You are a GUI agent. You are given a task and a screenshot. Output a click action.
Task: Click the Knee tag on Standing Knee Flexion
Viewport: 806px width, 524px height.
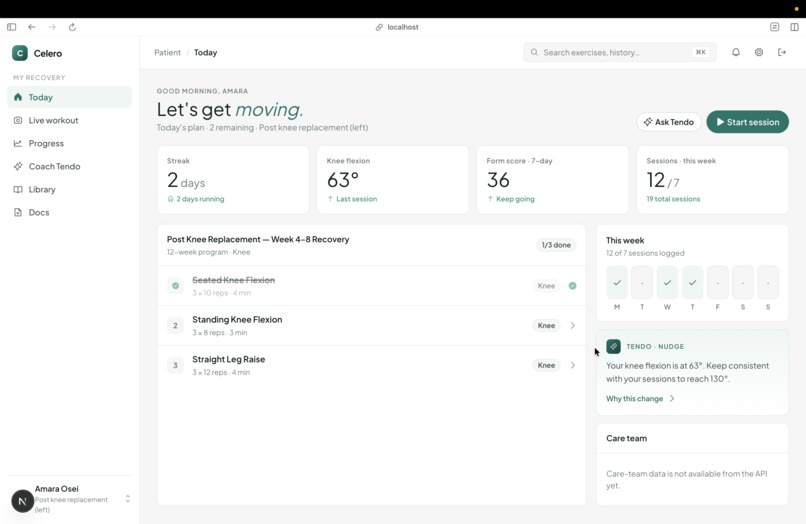pos(546,326)
